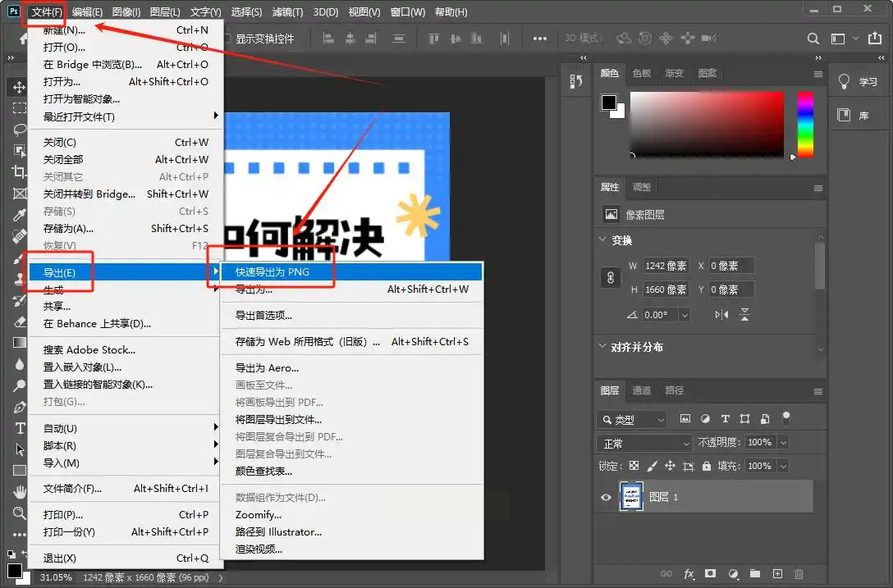Viewport: 893px width, 588px height.
Task: Toggle lock all for the layer
Action: 706,466
